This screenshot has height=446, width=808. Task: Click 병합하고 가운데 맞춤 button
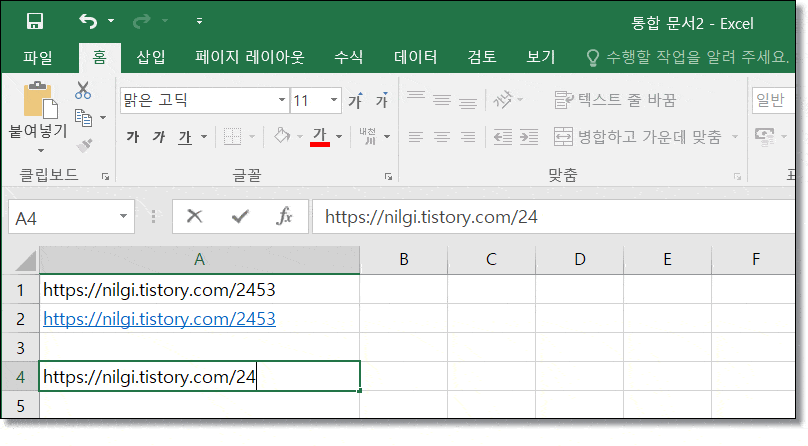click(638, 137)
